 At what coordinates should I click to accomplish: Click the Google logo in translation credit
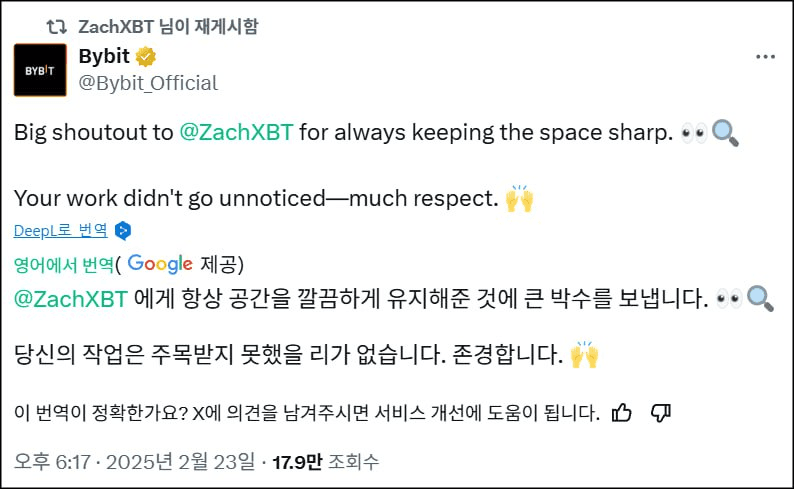click(x=160, y=264)
